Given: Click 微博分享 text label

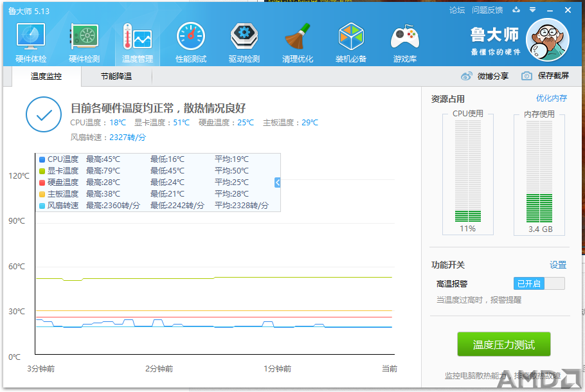Looking at the screenshot, I should (x=493, y=76).
